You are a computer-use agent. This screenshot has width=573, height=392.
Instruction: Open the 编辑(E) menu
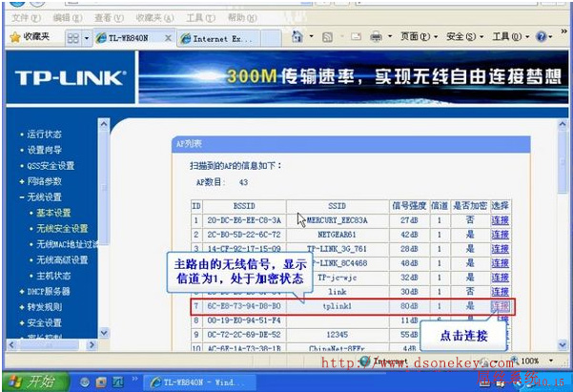point(68,17)
